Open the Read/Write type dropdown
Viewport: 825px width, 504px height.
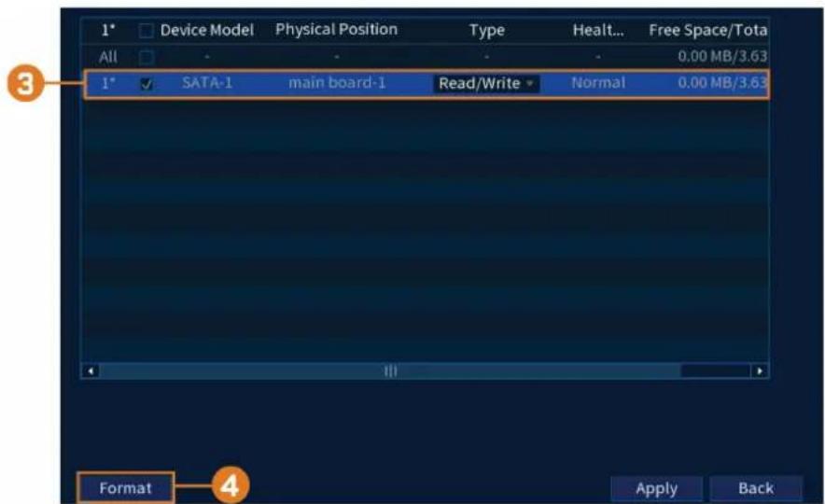click(x=485, y=84)
